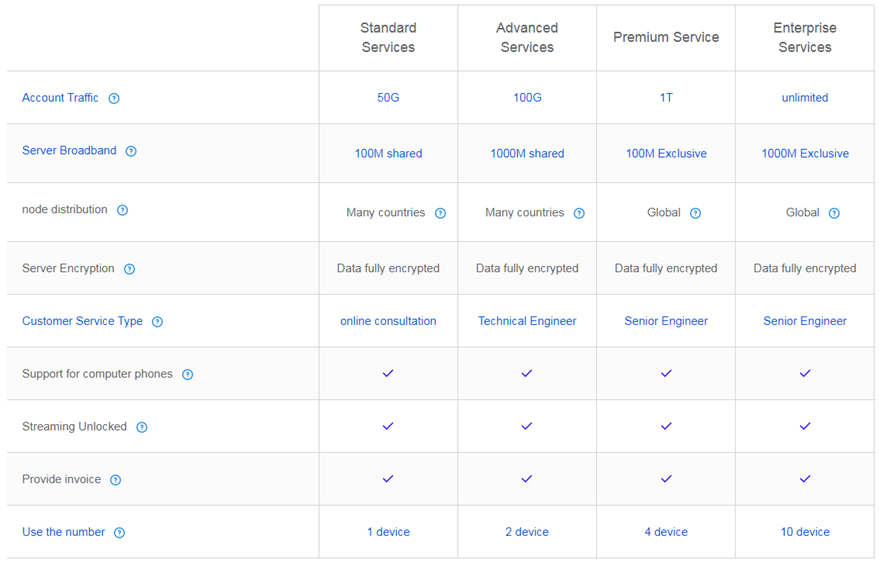This screenshot has width=880, height=563.
Task: Show help for Support for computer phones
Action: coord(187,375)
